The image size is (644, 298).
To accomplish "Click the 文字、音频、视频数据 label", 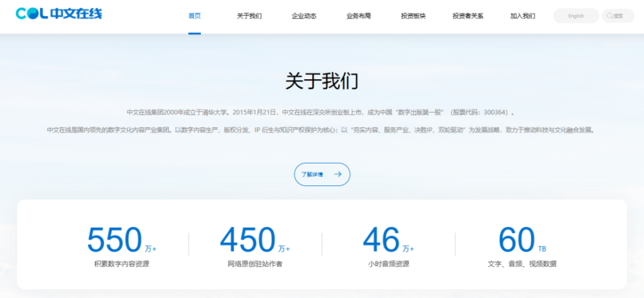I will tap(522, 264).
